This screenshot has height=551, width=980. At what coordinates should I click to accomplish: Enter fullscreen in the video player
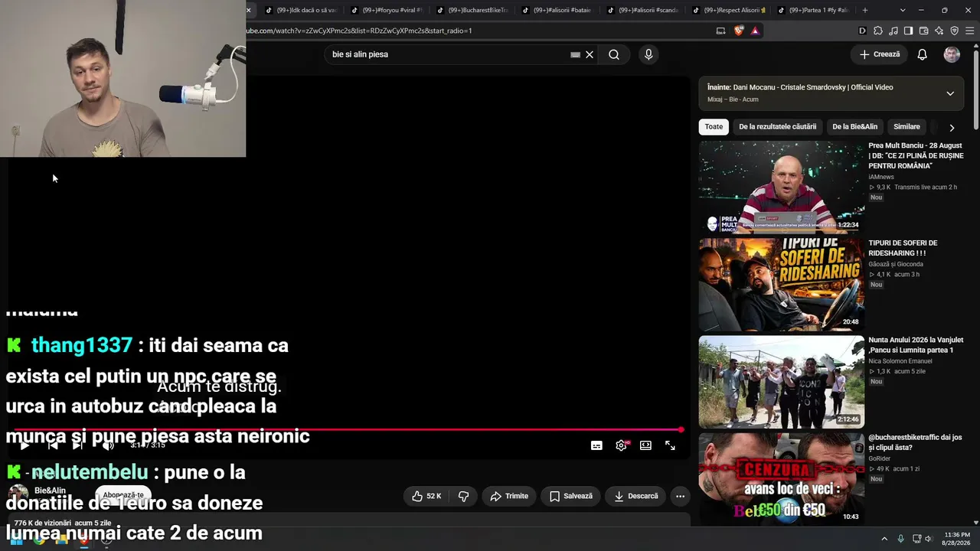point(670,445)
